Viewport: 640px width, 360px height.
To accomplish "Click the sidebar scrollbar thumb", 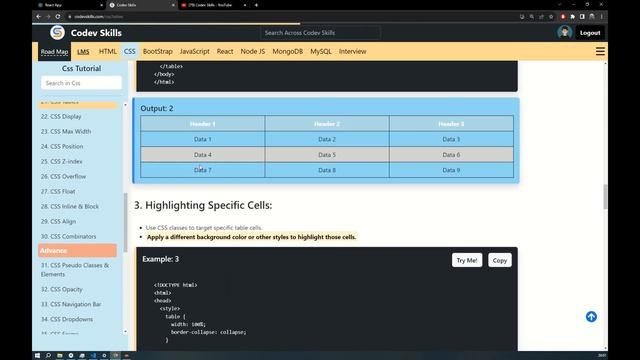I will pyautogui.click(x=125, y=222).
